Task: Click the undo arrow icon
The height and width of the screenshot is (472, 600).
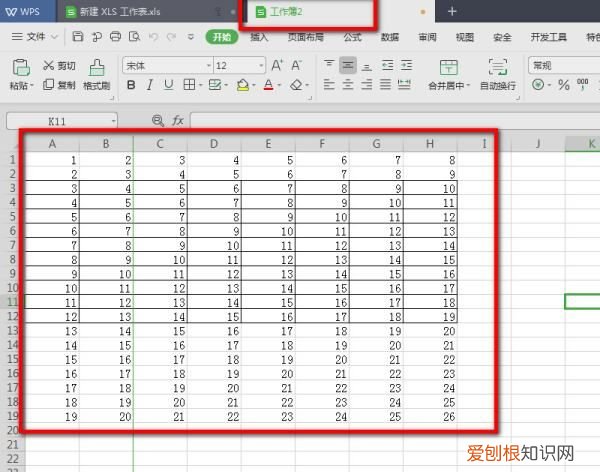Action: pos(153,37)
